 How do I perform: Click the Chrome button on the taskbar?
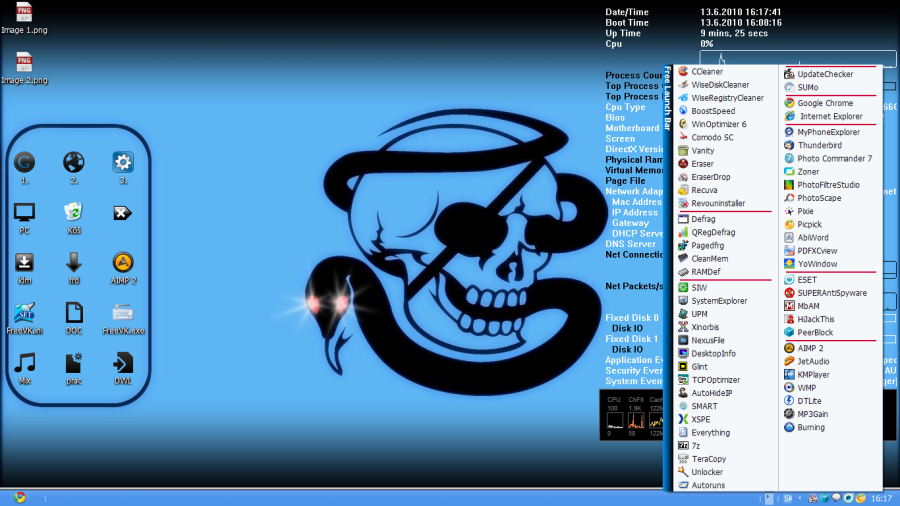tap(20, 497)
